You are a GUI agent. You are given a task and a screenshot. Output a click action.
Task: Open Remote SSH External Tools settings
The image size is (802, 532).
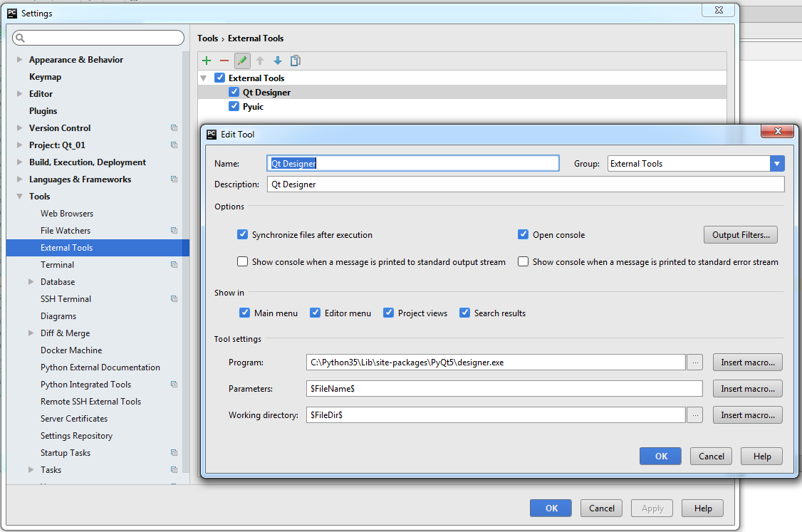(90, 402)
